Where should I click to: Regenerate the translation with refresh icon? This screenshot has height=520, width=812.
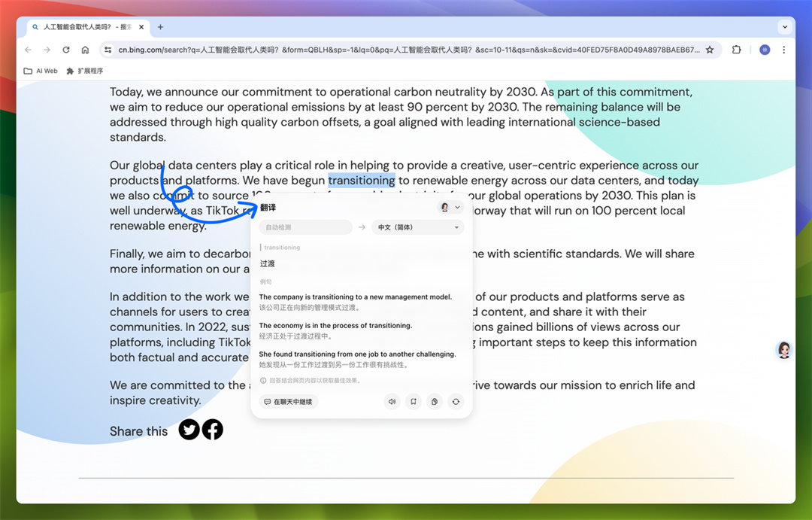456,402
